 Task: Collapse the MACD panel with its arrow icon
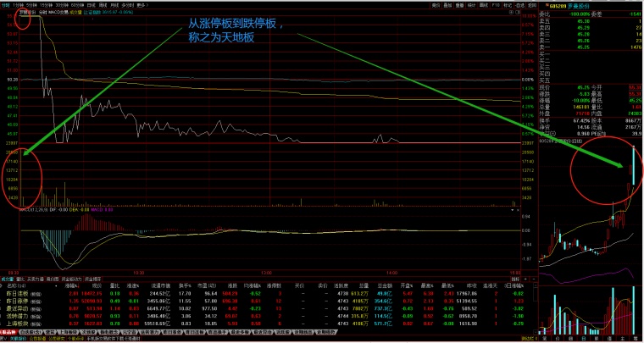pyautogui.click(x=512, y=210)
